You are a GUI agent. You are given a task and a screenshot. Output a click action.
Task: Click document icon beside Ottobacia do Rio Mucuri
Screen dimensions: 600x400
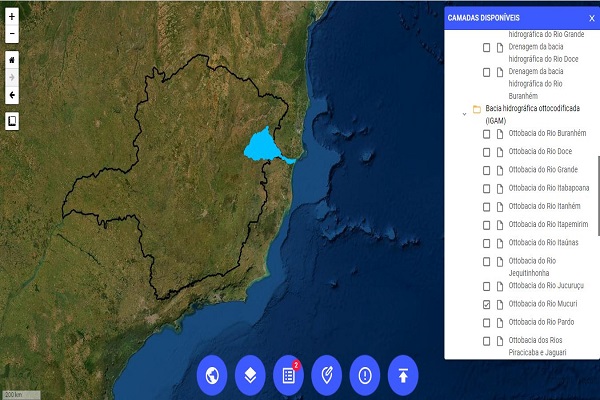click(500, 305)
